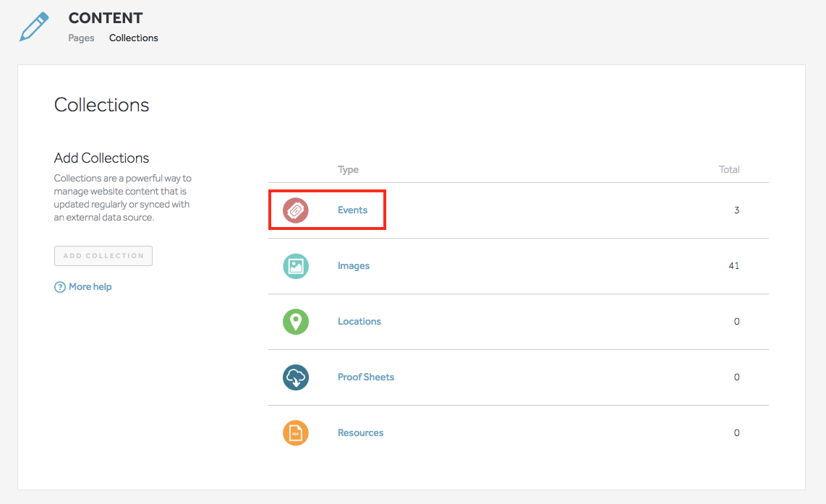Click the Proof Sheets cloud download icon
Image resolution: width=826 pixels, height=504 pixels.
click(296, 377)
